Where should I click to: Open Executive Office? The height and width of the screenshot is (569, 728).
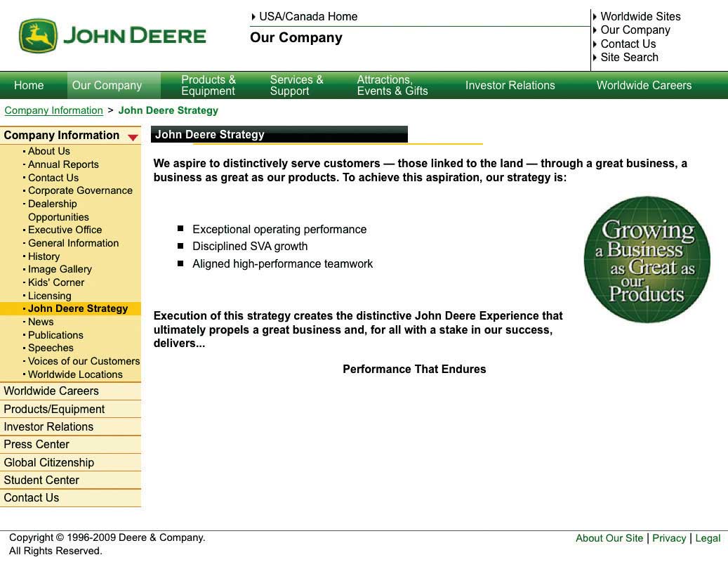click(65, 230)
